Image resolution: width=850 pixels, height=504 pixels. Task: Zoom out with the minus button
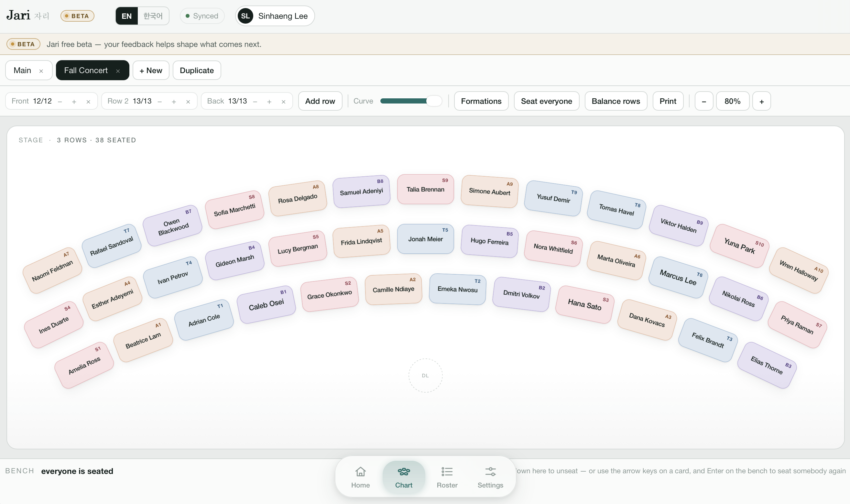704,101
